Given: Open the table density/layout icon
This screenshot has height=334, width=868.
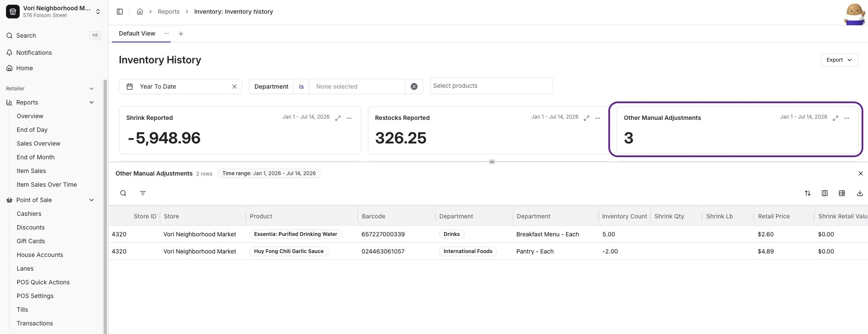Looking at the screenshot, I should pos(842,193).
